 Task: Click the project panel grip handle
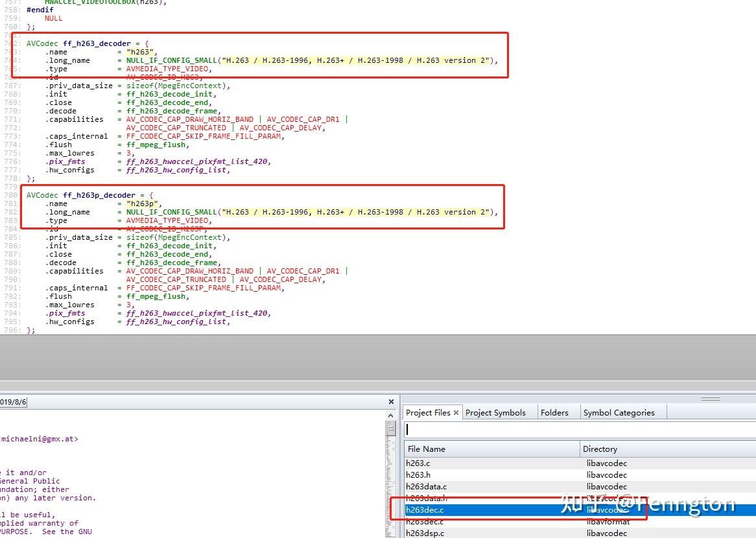(711, 399)
